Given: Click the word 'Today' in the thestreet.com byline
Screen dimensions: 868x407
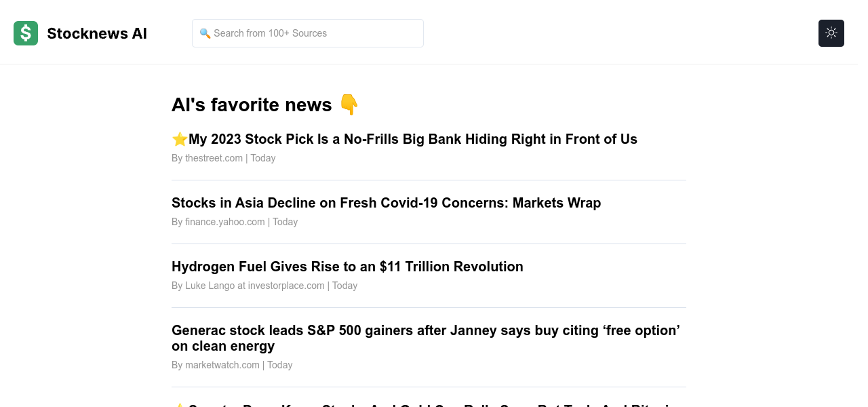Looking at the screenshot, I should 263,158.
